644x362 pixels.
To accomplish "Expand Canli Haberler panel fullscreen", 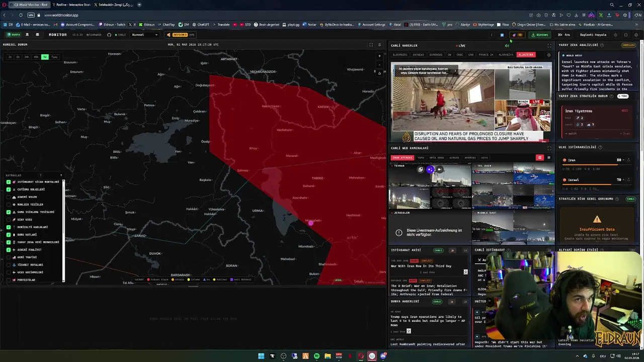I will [x=549, y=46].
